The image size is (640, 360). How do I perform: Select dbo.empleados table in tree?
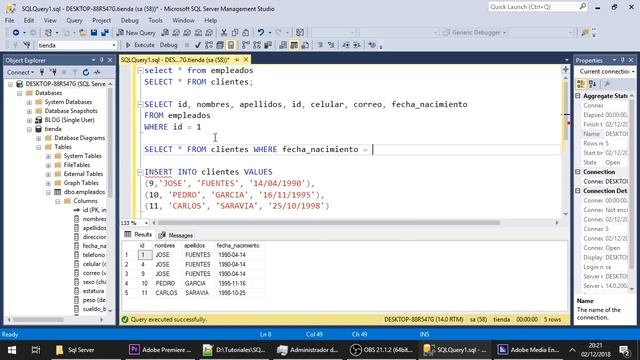[84, 192]
